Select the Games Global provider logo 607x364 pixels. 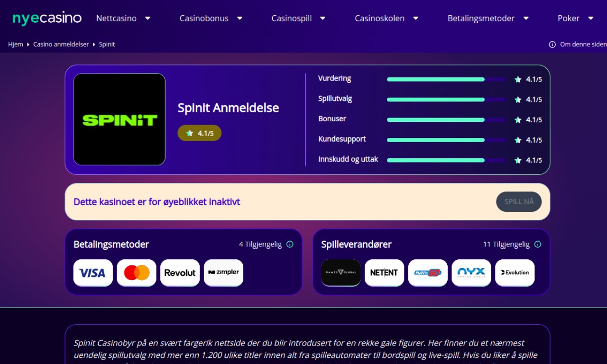tap(341, 273)
